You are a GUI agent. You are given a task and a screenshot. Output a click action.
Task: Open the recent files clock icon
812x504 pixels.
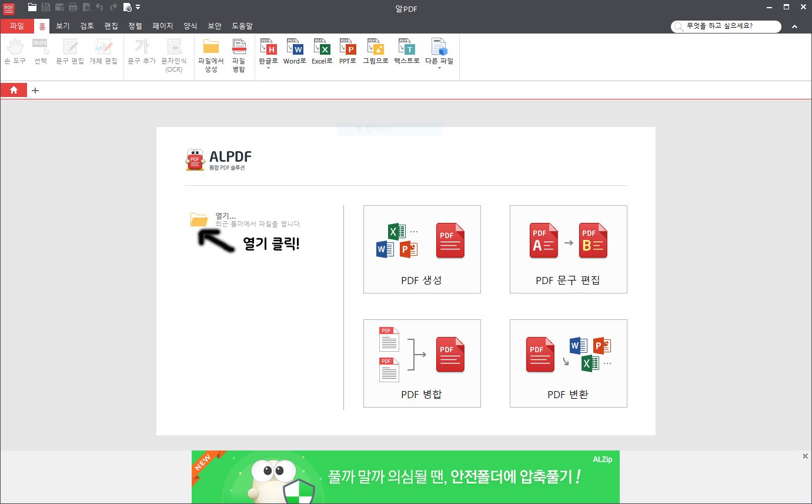coord(128,8)
